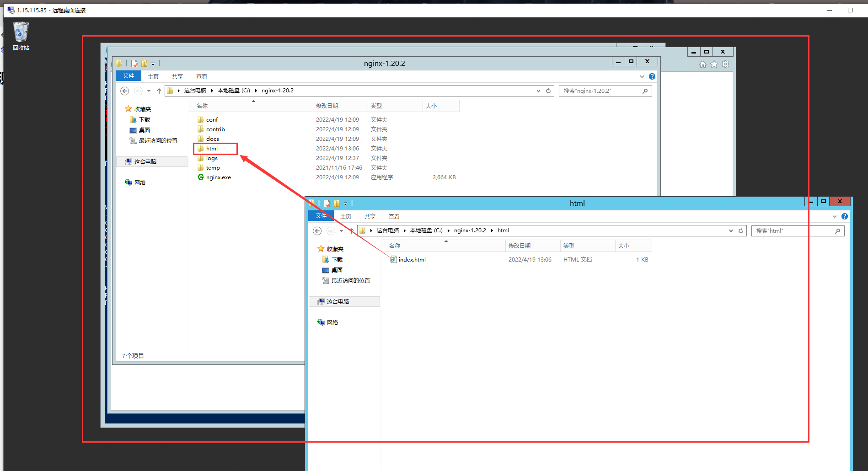
Task: Open 主页 tab in nginx-1.20.2 window
Action: click(153, 76)
